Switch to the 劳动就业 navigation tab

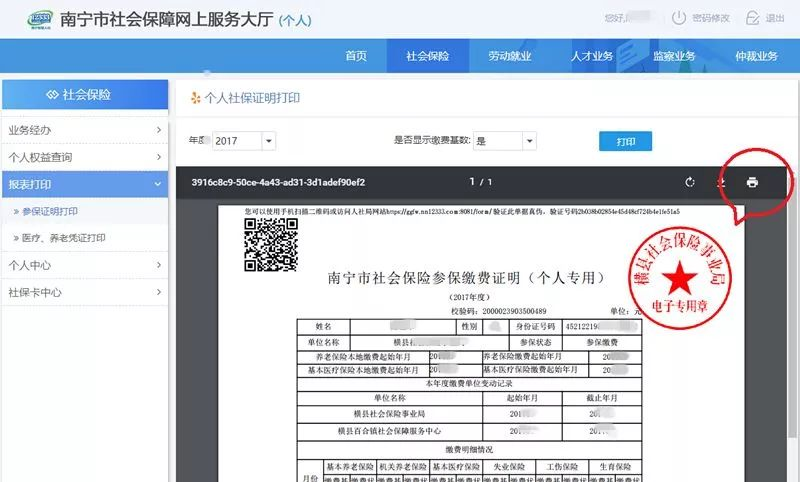pos(510,56)
